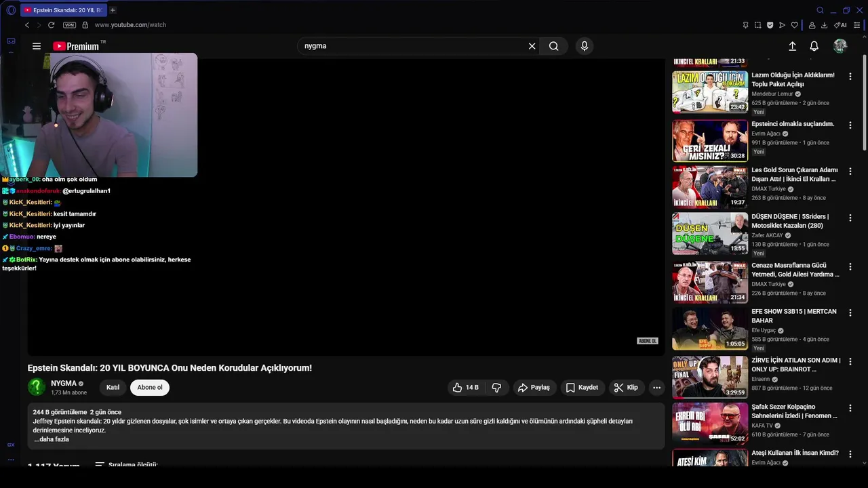This screenshot has height=488, width=868.
Task: Share the video with Paylaş
Action: pos(534,388)
